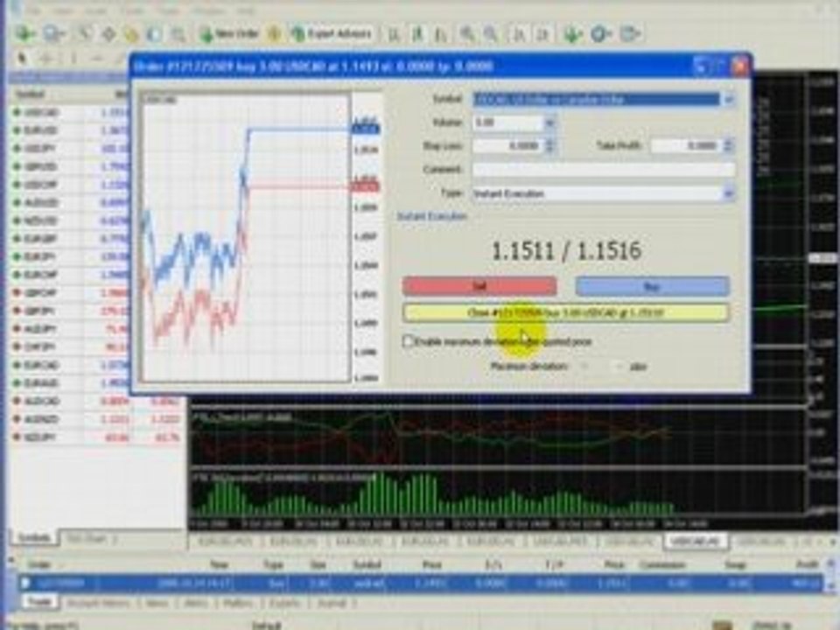Image resolution: width=840 pixels, height=630 pixels.
Task: Adjust the Stop Loss stepper arrows
Action: pos(549,146)
